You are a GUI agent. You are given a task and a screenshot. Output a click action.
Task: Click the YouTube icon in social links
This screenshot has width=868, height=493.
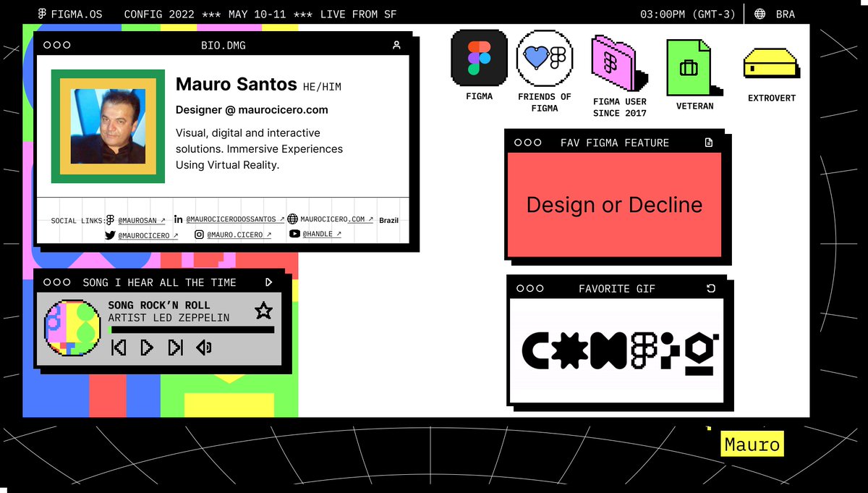coord(294,234)
